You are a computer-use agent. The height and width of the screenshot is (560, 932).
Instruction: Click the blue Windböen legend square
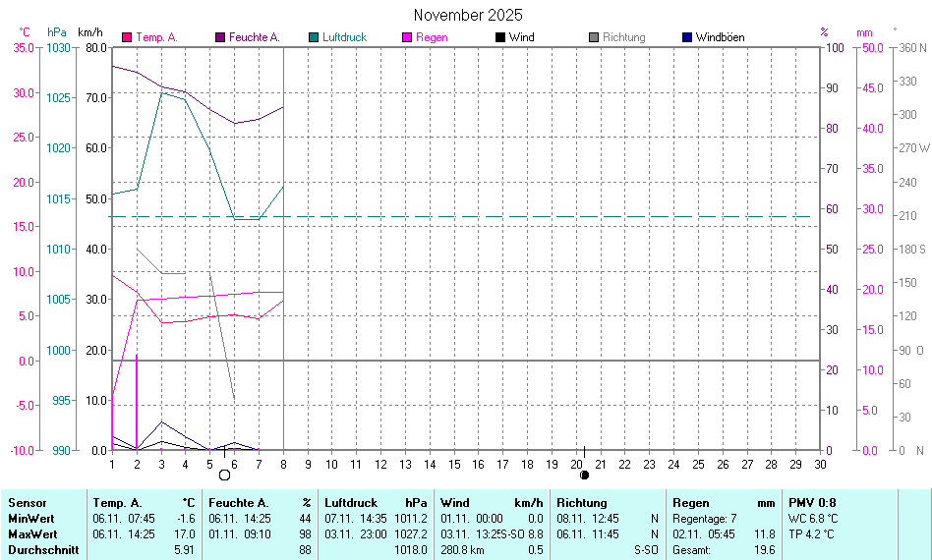[687, 37]
